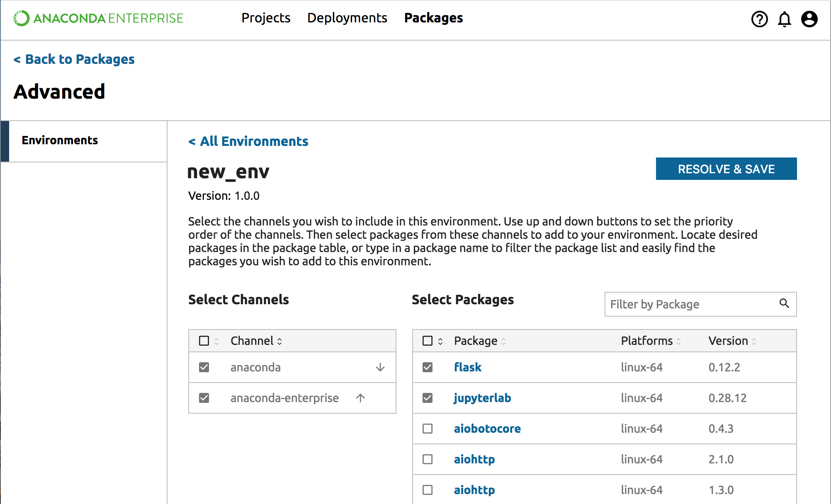This screenshot has height=504, width=831.
Task: Select the Environments sidebar tab
Action: coord(60,141)
